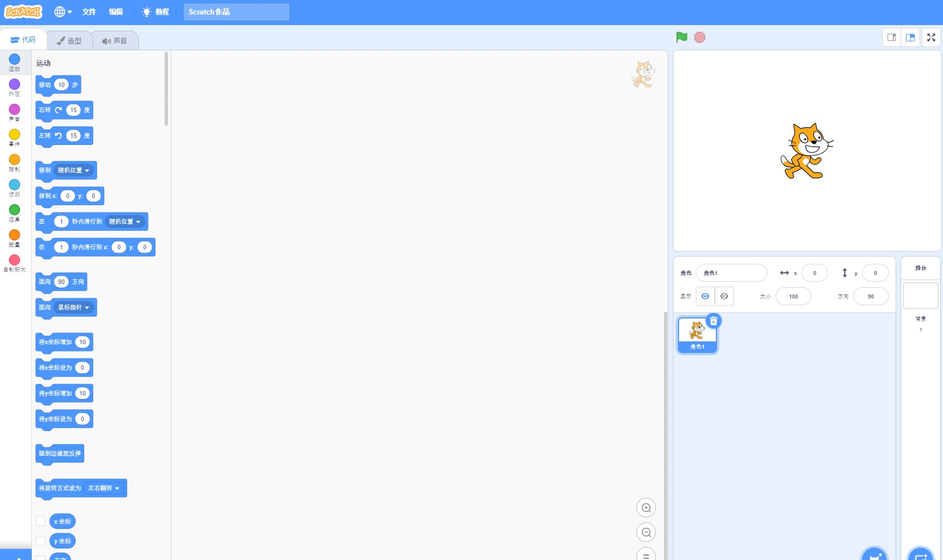The width and height of the screenshot is (943, 560).
Task: Open the 教程 tutorials button
Action: pos(156,12)
